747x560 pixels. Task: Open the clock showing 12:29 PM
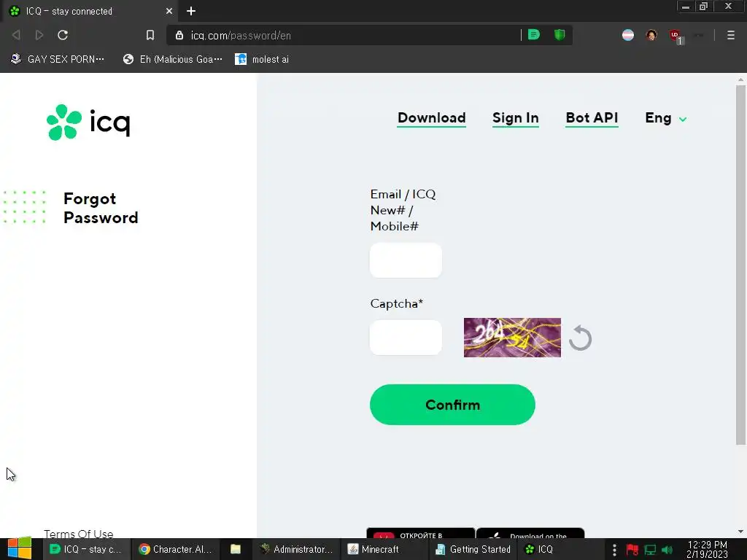(x=708, y=550)
